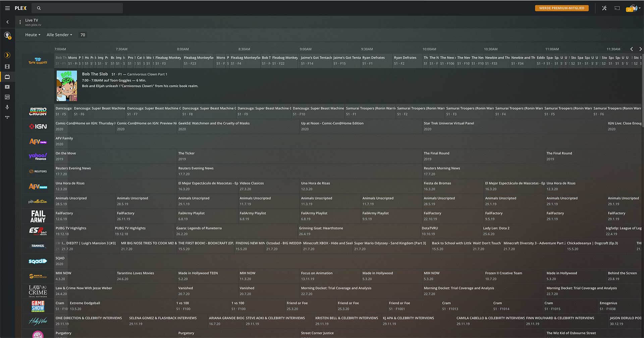Click the Bob The Slob poster thumbnail
Viewport: 644px width, 338px height.
(x=67, y=86)
